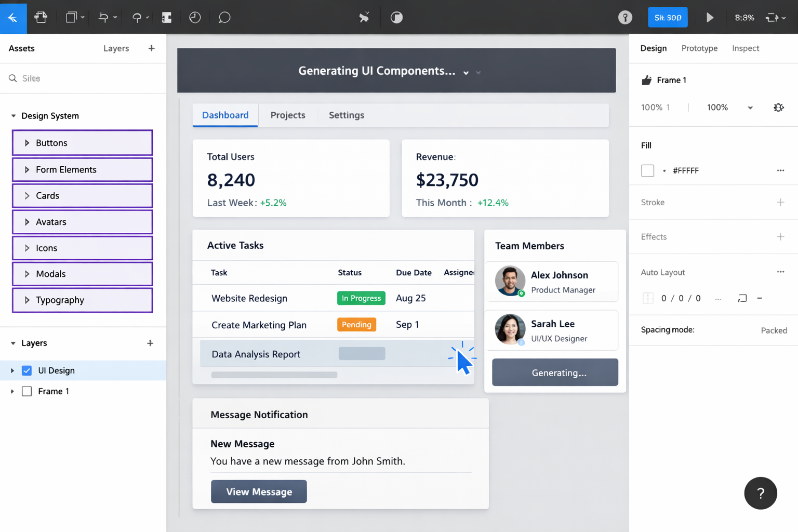
Task: Collapse the Layers section arrow
Action: click(x=14, y=343)
